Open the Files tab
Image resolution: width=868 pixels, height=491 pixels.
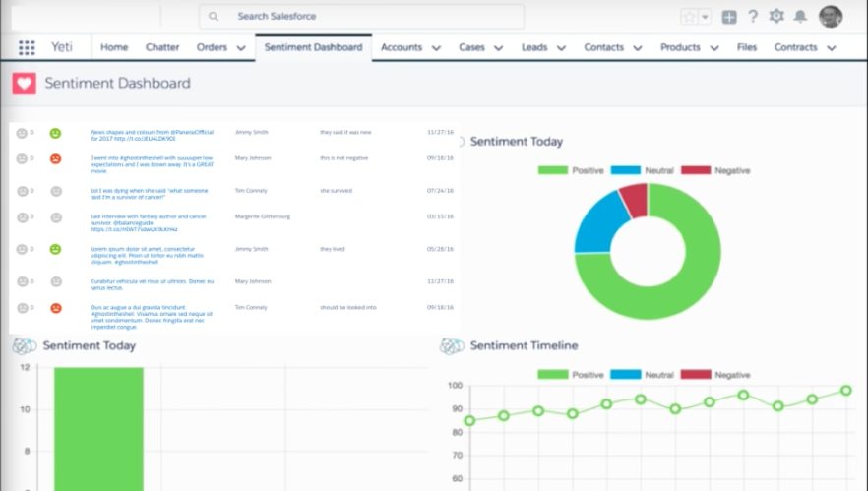coord(747,47)
